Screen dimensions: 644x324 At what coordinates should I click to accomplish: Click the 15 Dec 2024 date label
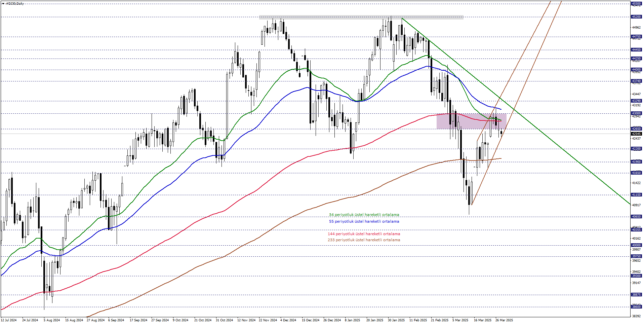pyautogui.click(x=311, y=320)
